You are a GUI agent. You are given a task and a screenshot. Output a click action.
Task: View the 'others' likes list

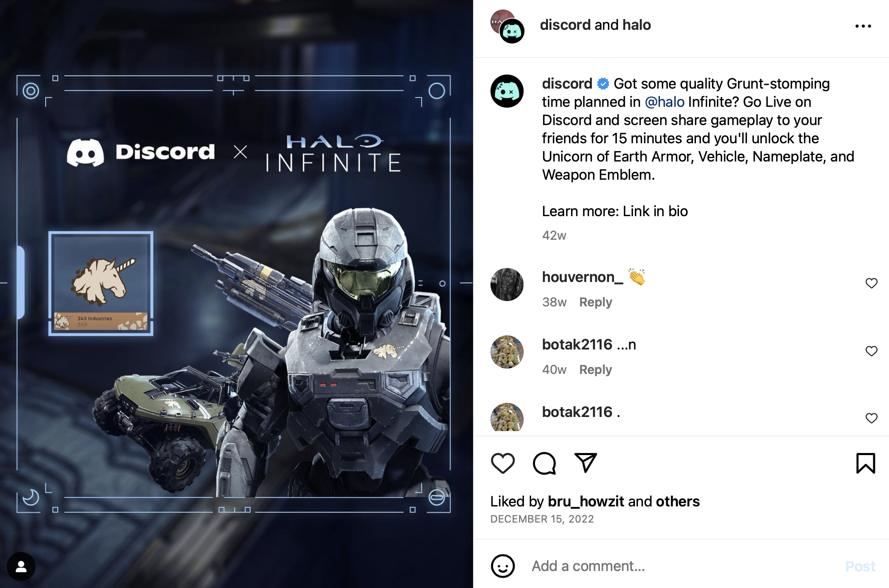[x=677, y=501]
